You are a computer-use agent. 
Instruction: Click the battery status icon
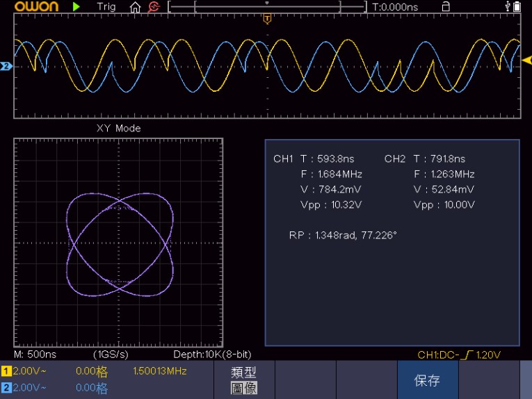[x=517, y=6]
